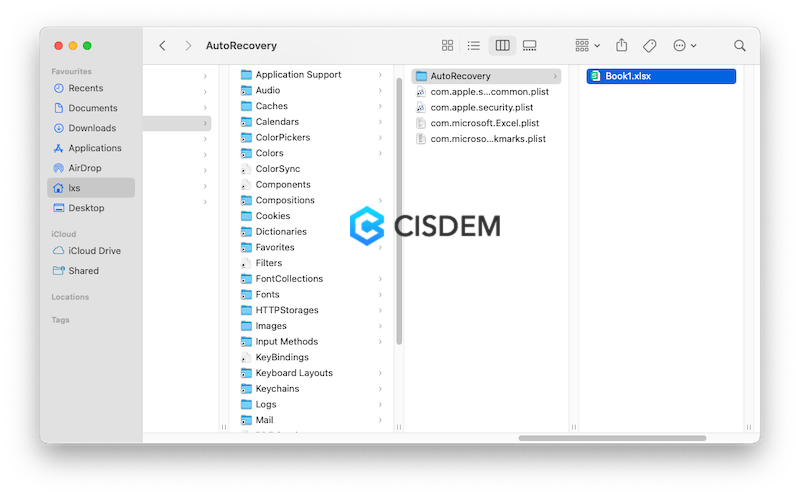Click the Edit Tags icon
Image resolution: width=800 pixels, height=496 pixels.
coord(649,46)
